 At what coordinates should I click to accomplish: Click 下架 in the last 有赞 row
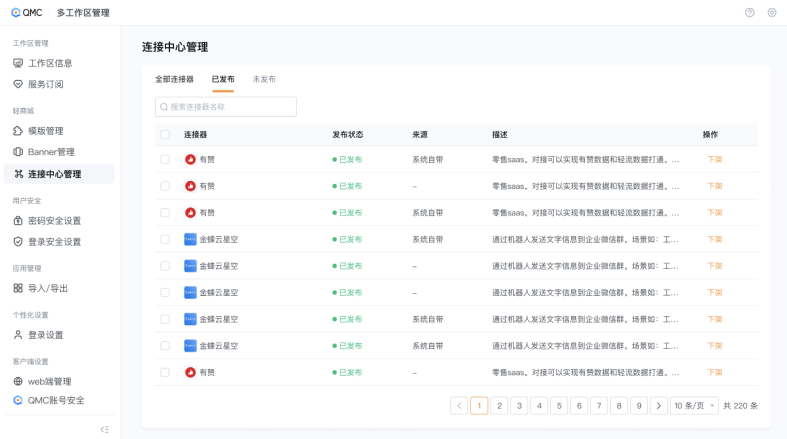pos(715,372)
